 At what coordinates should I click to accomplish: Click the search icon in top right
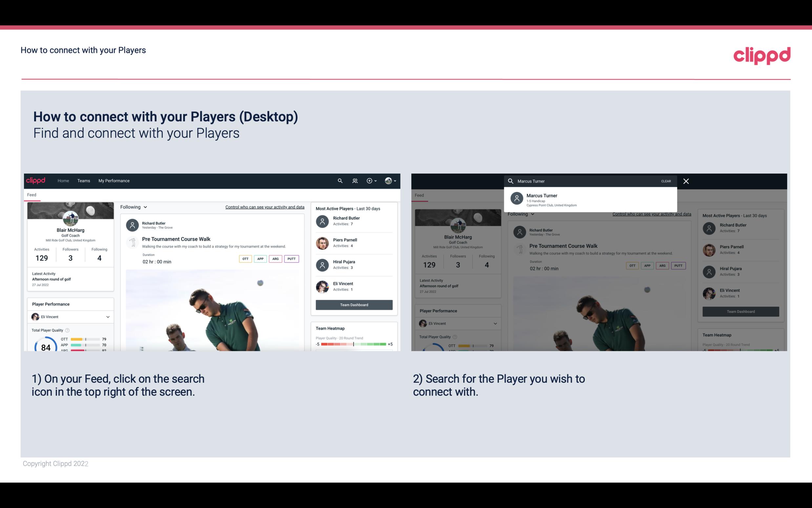(339, 180)
